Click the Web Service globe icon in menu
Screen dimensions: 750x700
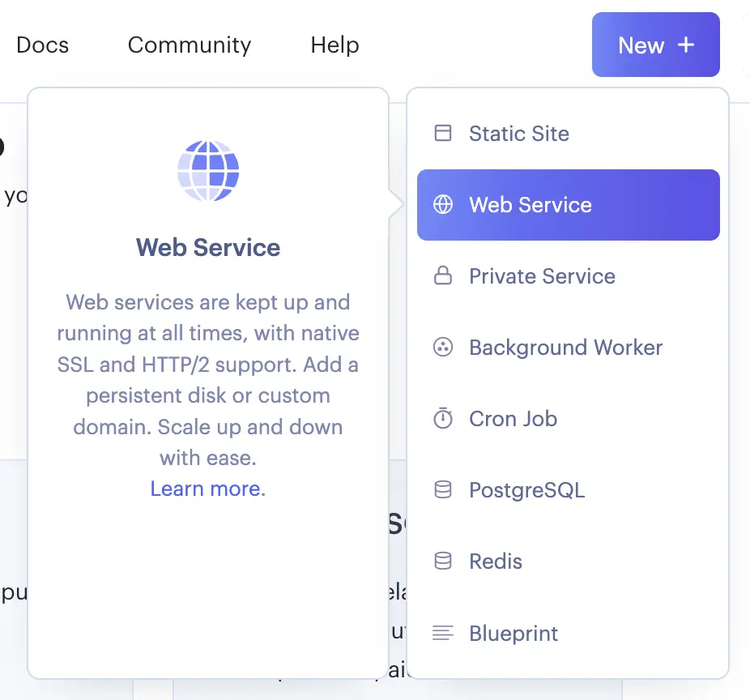click(443, 205)
